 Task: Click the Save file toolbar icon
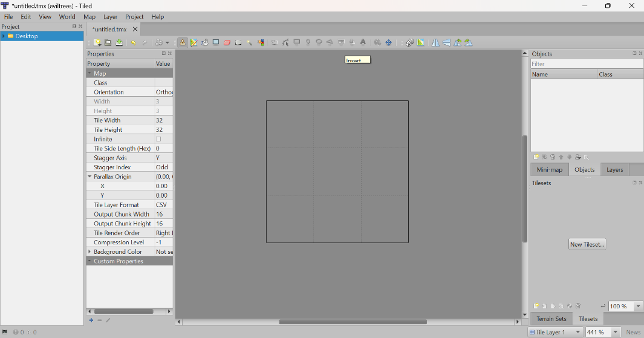point(120,43)
